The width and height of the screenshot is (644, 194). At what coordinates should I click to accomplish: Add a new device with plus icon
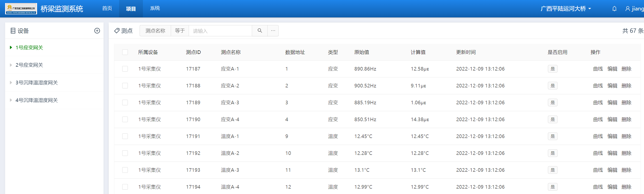(x=97, y=31)
